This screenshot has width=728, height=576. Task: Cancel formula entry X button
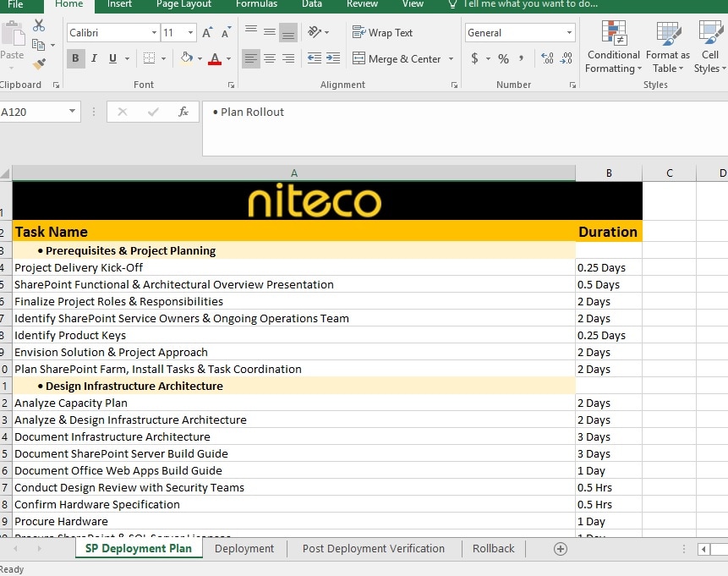point(123,112)
